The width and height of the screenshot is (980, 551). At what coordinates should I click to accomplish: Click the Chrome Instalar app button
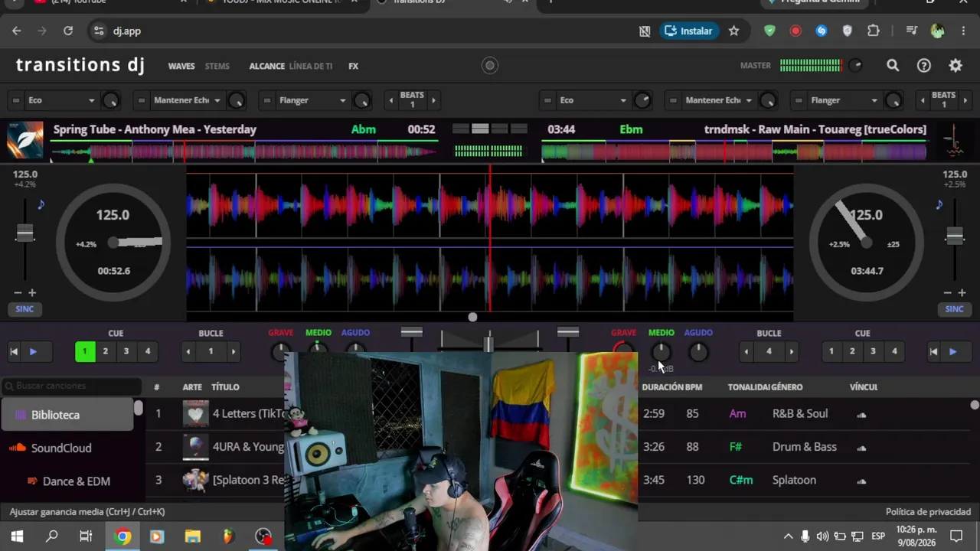click(x=689, y=31)
